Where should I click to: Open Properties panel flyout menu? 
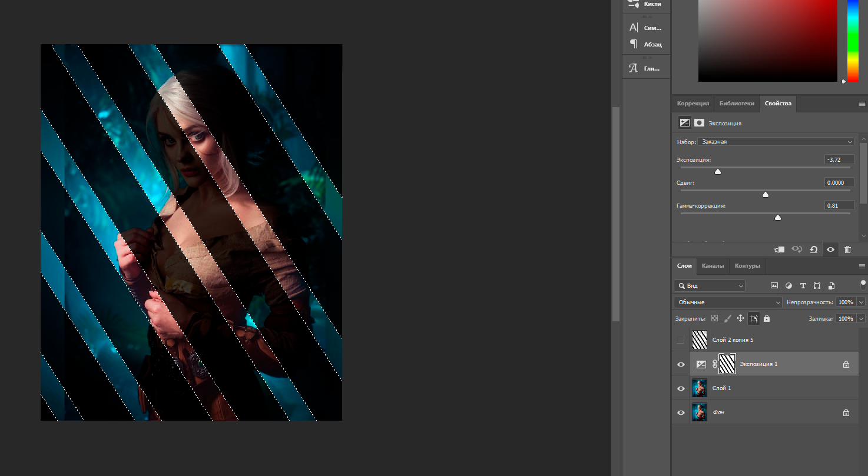point(862,104)
